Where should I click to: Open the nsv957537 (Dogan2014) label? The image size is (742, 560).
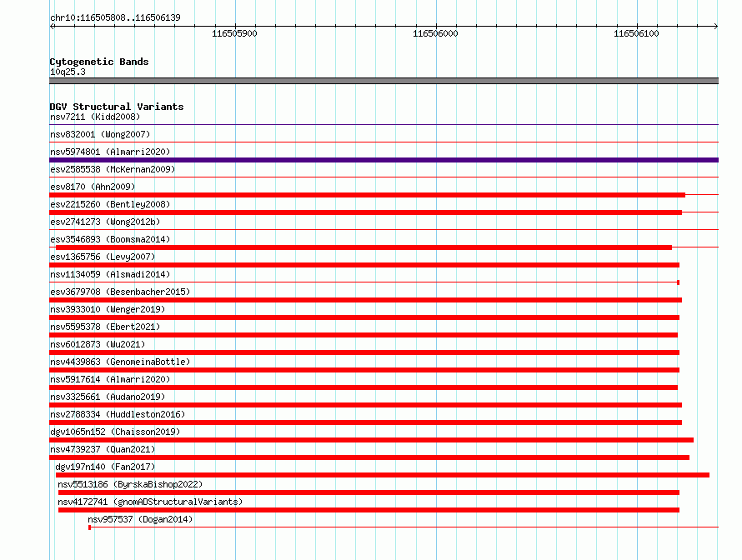[x=140, y=519]
